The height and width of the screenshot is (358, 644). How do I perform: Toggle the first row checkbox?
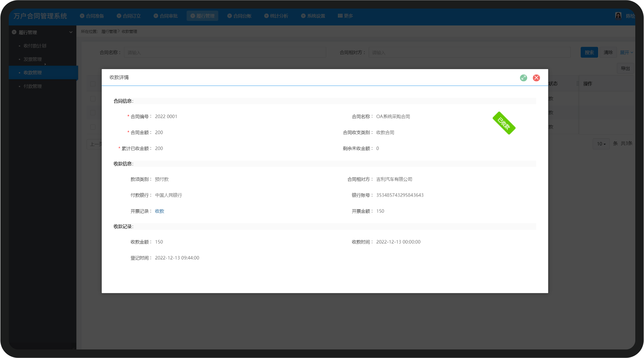pyautogui.click(x=93, y=99)
